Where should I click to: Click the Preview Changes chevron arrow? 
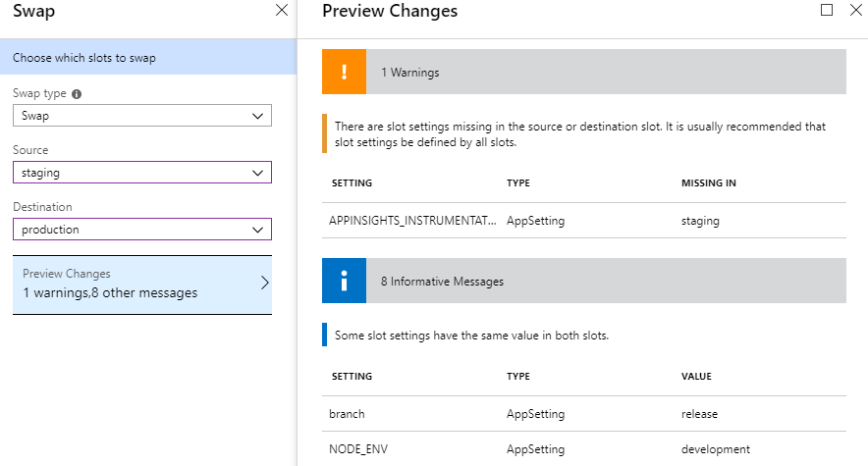(x=264, y=283)
